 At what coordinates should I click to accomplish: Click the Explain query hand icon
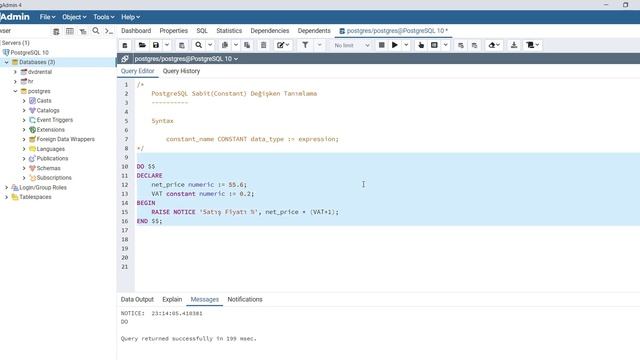[x=421, y=45]
